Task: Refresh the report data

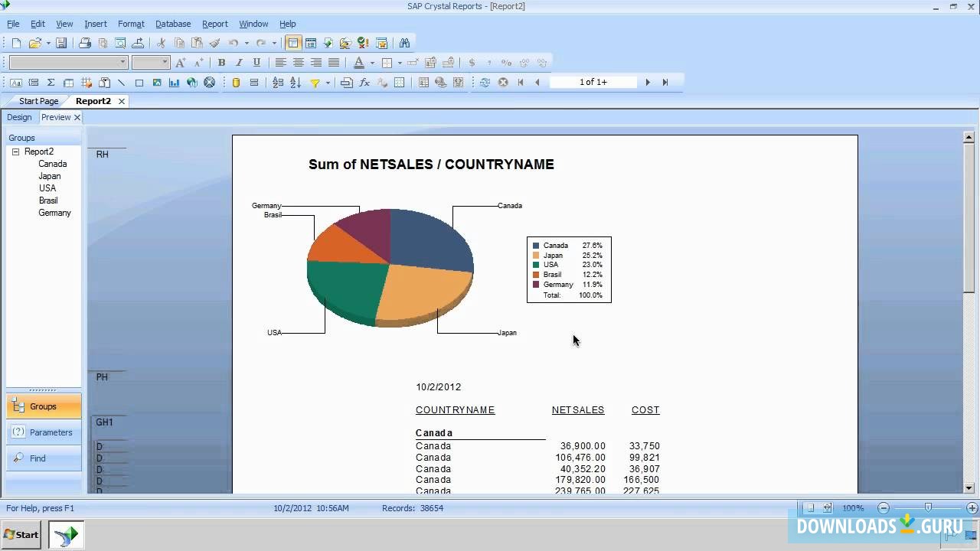Action: click(x=485, y=82)
